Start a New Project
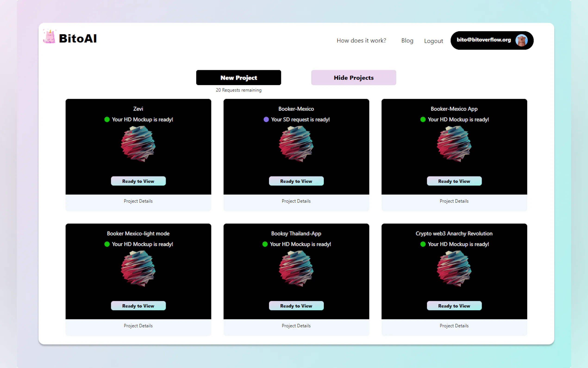Viewport: 588px width, 368px height. 238,78
